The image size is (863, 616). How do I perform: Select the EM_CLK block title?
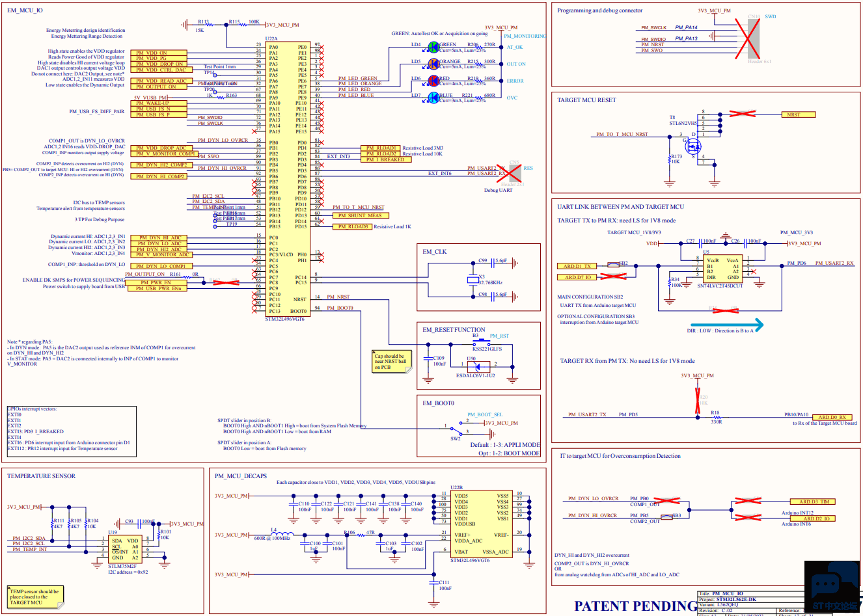click(x=435, y=252)
